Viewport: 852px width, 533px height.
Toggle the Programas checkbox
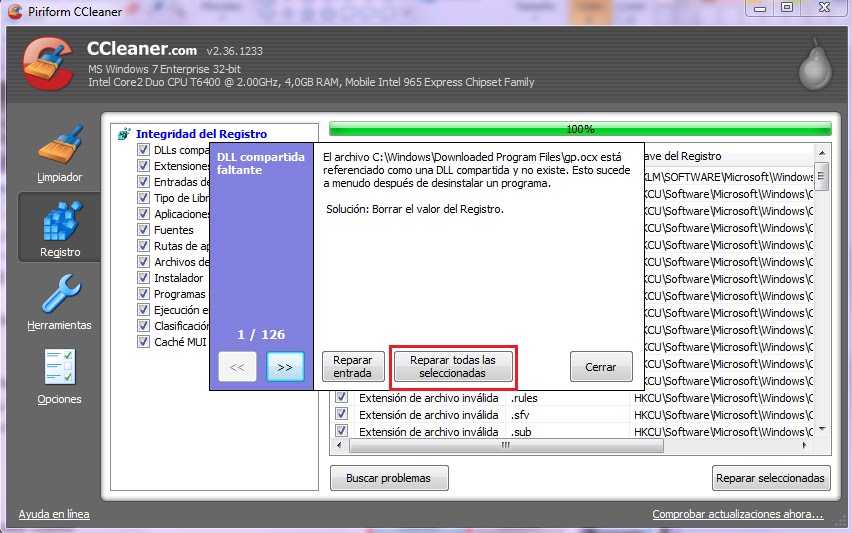(143, 294)
